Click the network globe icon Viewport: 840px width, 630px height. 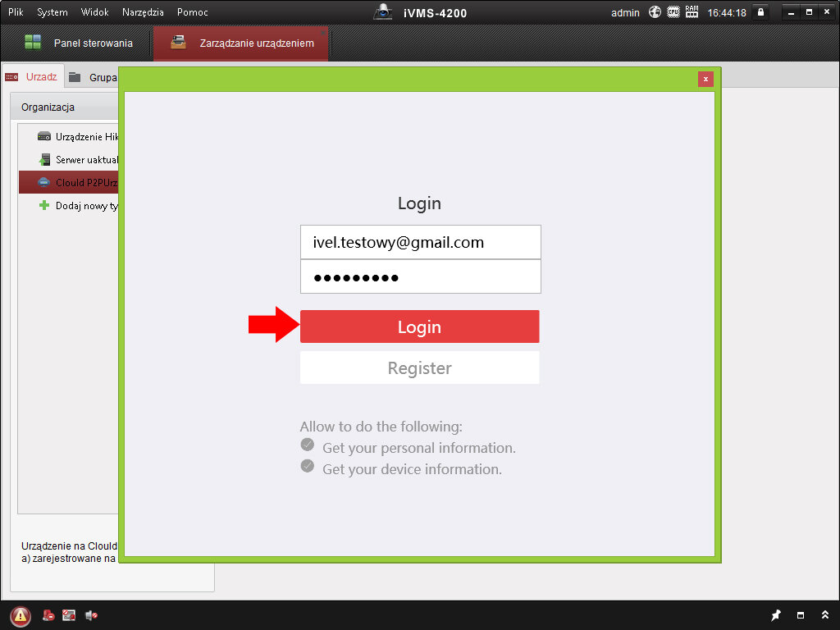(x=655, y=12)
